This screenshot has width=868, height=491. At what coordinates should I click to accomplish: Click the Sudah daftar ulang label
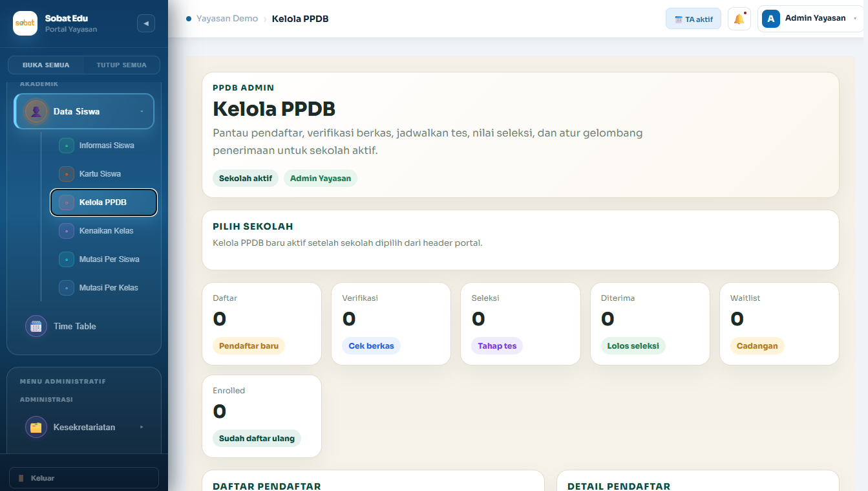click(x=257, y=439)
